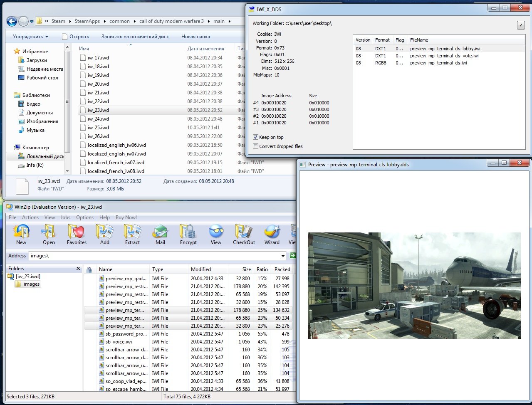
Task: Open Рабочий стол in Explorer sidebar
Action: point(42,78)
